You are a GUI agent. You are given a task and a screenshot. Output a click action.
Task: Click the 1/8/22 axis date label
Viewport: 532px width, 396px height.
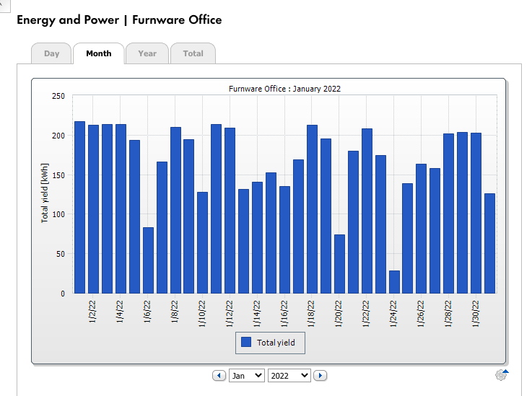[175, 312]
